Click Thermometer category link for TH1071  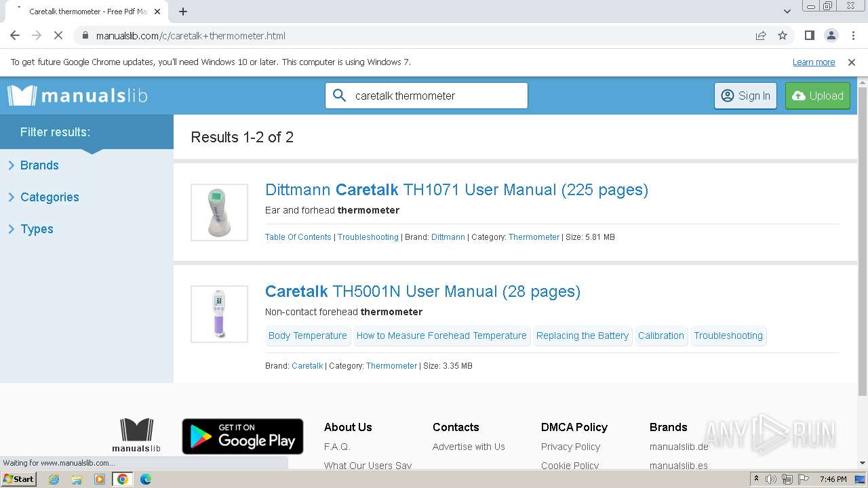[x=534, y=237]
